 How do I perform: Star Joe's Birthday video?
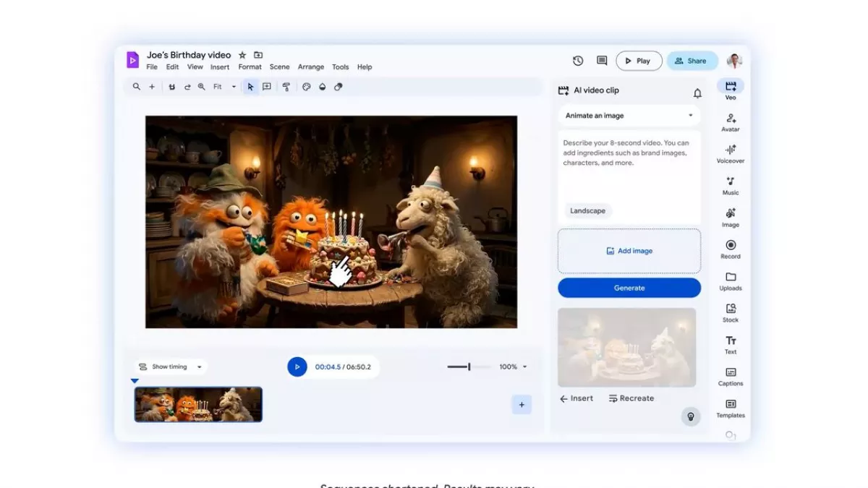[242, 55]
